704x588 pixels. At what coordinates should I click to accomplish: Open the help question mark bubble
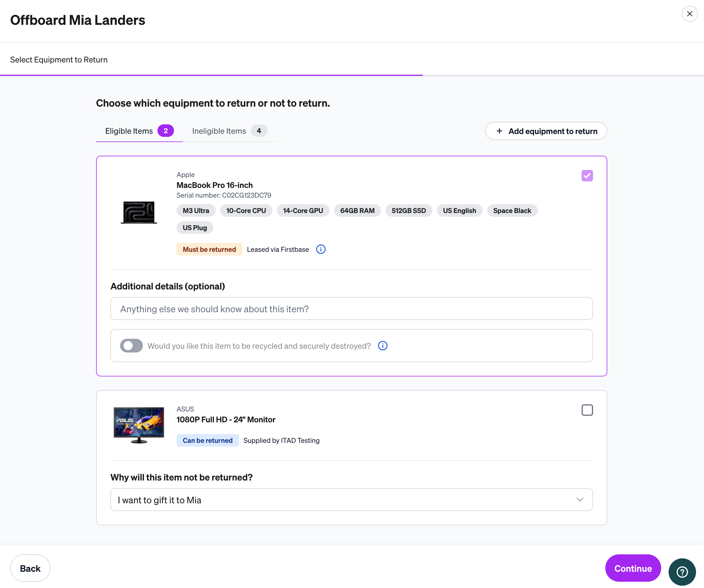tap(682, 571)
